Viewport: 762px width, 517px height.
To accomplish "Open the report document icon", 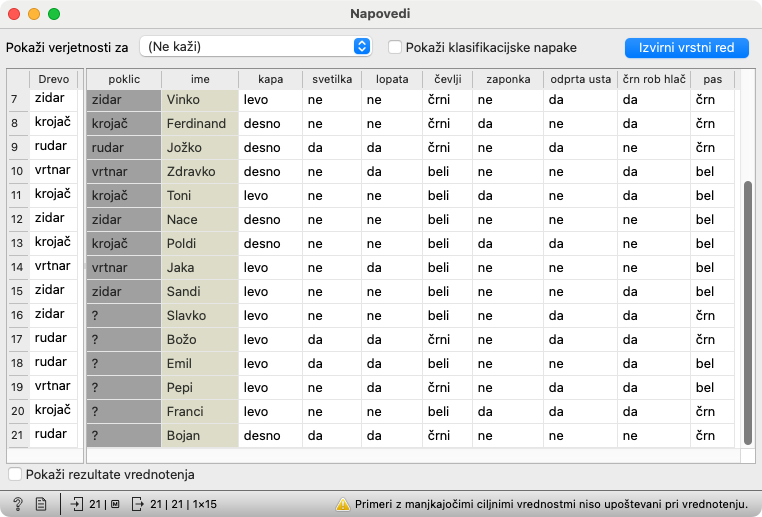I will coord(41,504).
